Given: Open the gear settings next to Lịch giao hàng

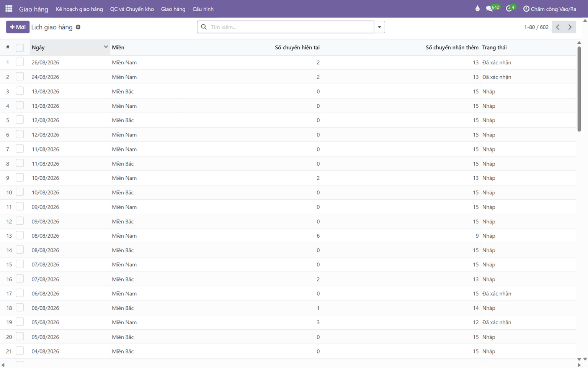Looking at the screenshot, I should pyautogui.click(x=78, y=27).
